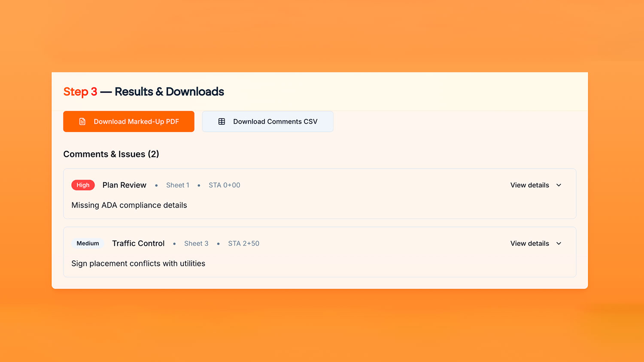
Task: Click the Step 3 Results & Downloads heading
Action: [143, 92]
